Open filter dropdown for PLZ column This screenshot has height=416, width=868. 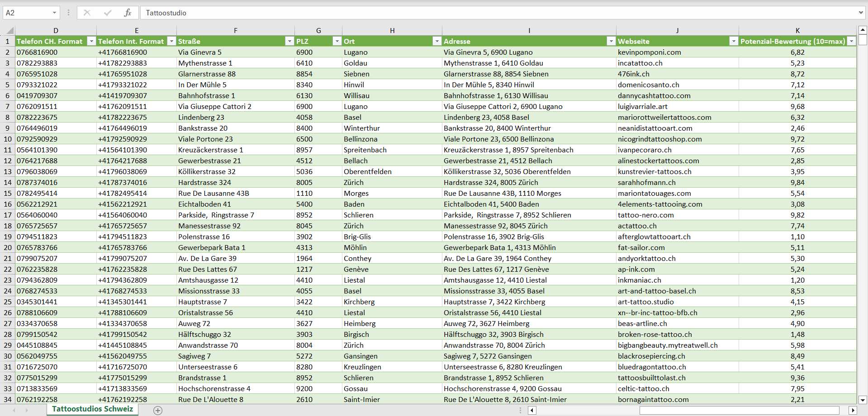pyautogui.click(x=337, y=41)
